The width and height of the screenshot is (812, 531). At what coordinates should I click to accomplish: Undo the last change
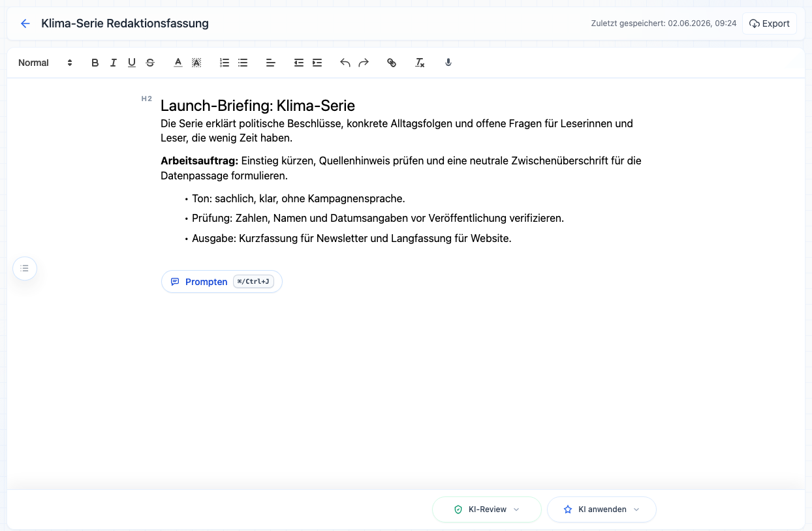coord(345,63)
